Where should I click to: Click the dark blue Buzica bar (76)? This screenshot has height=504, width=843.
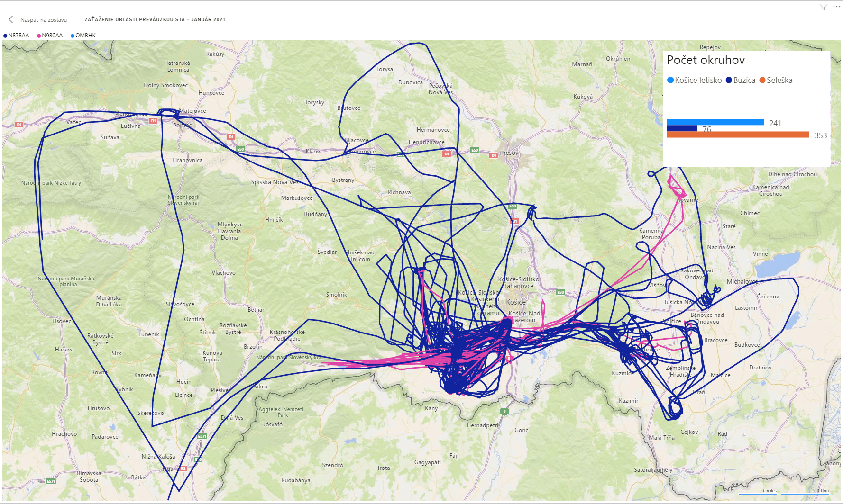tap(681, 128)
